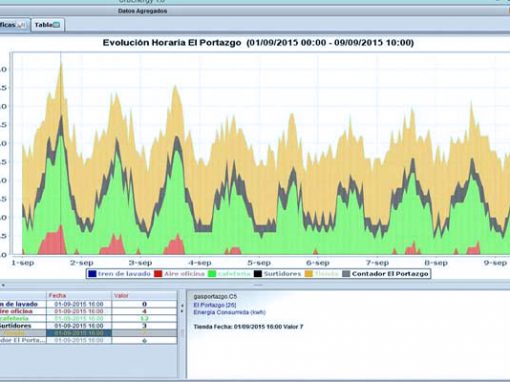The height and width of the screenshot is (382, 510).
Task: Select 'Aire oficina' legend label
Action: coord(184,274)
